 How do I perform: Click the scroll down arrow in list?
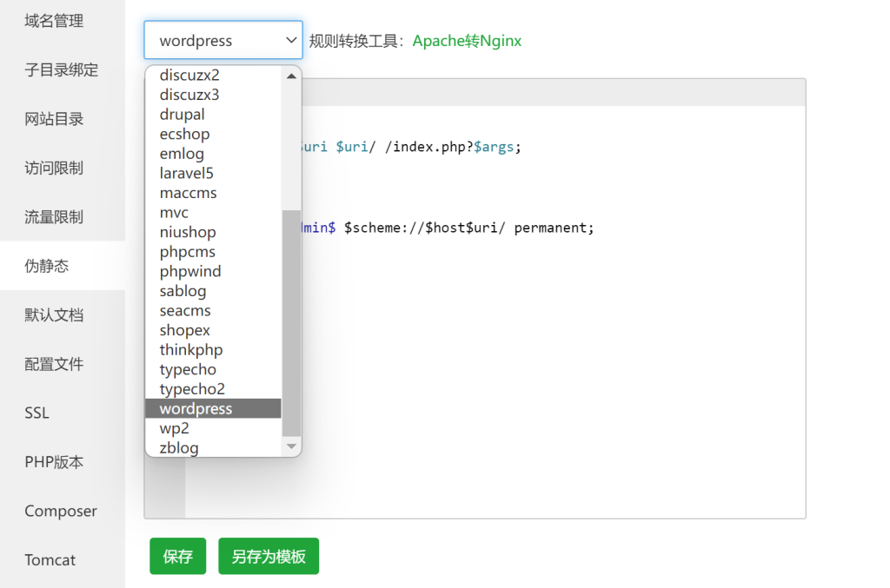291,446
